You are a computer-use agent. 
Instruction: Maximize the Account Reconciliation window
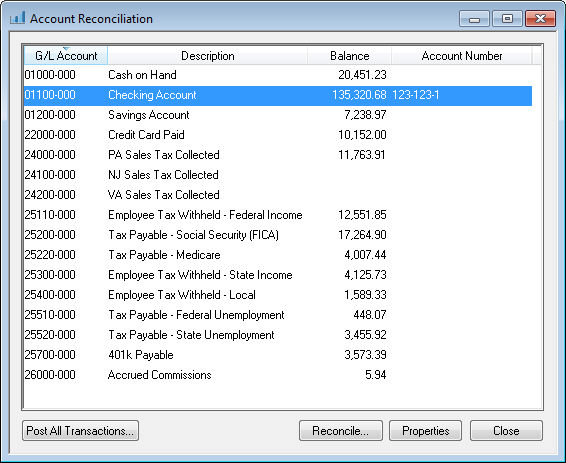(x=507, y=19)
